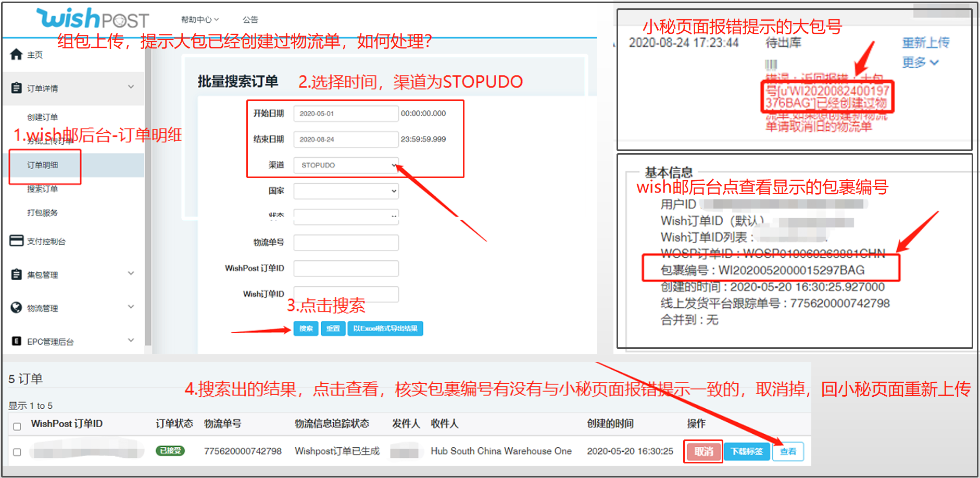Click the clipboard icon beside 集包管理
Screen dimensions: 980x478
(16, 274)
